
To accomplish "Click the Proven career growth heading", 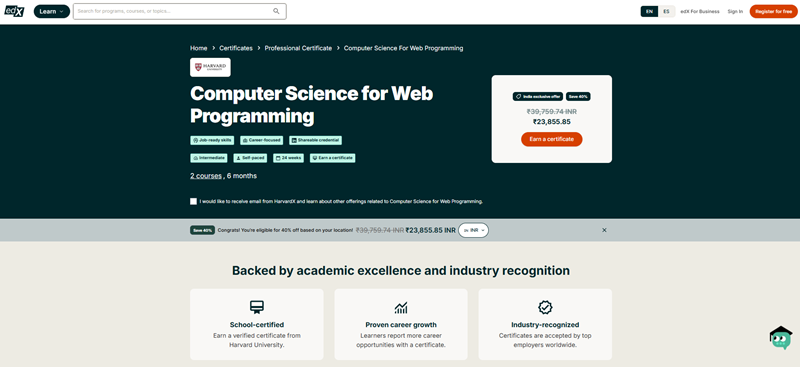I will [x=401, y=325].
